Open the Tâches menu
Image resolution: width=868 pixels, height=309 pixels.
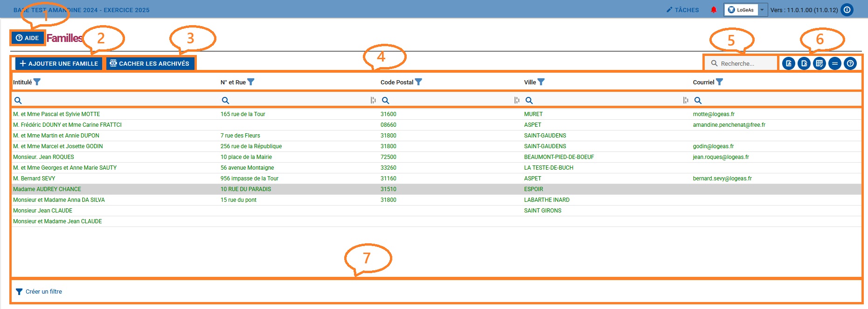tap(683, 10)
